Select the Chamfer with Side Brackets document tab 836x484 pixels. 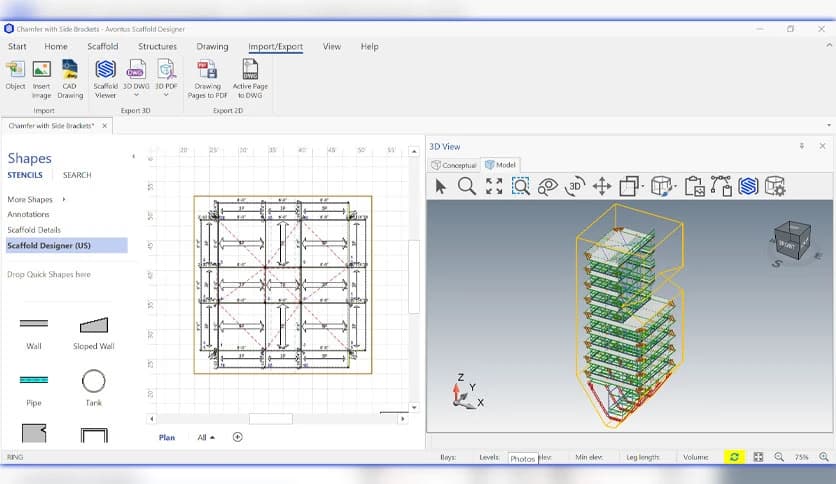pyautogui.click(x=52, y=126)
